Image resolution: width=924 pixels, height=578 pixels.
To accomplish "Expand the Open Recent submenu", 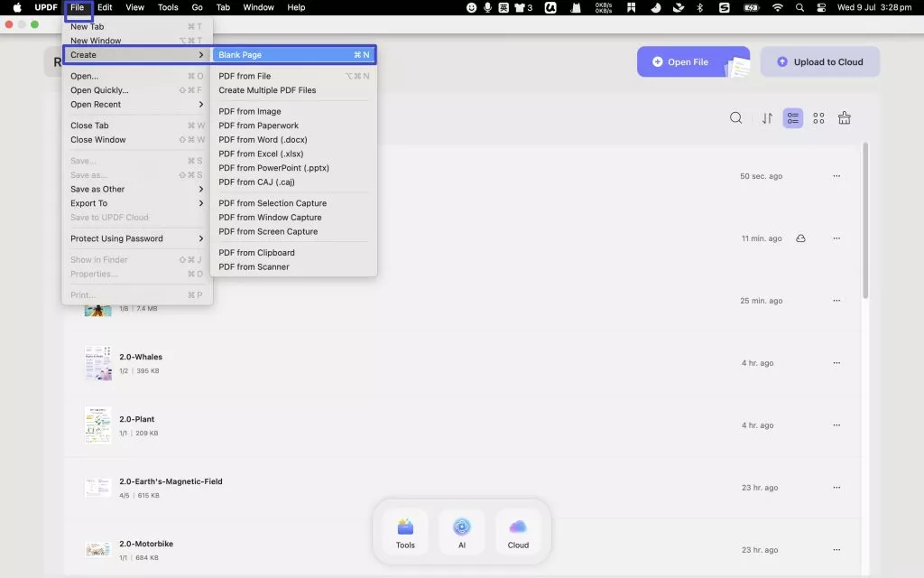I will (137, 105).
